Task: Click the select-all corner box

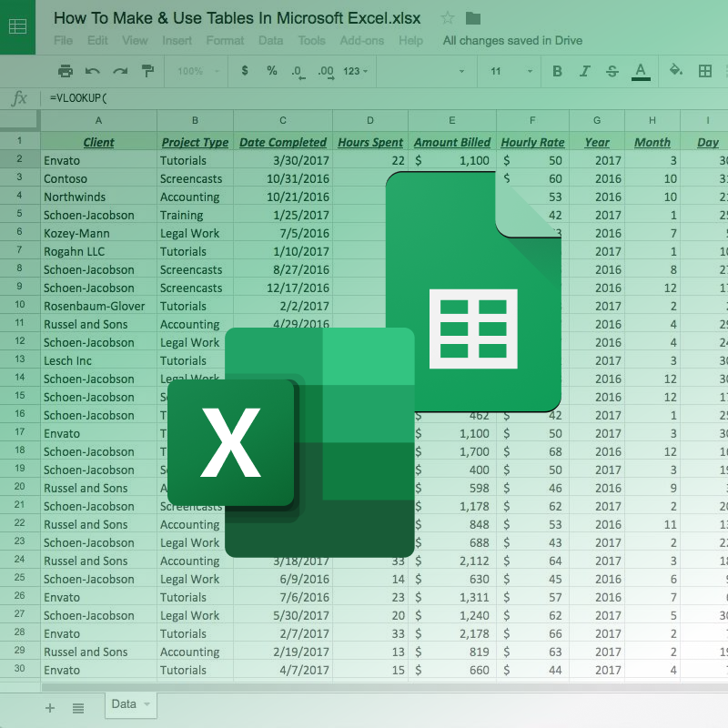Action: 19,120
